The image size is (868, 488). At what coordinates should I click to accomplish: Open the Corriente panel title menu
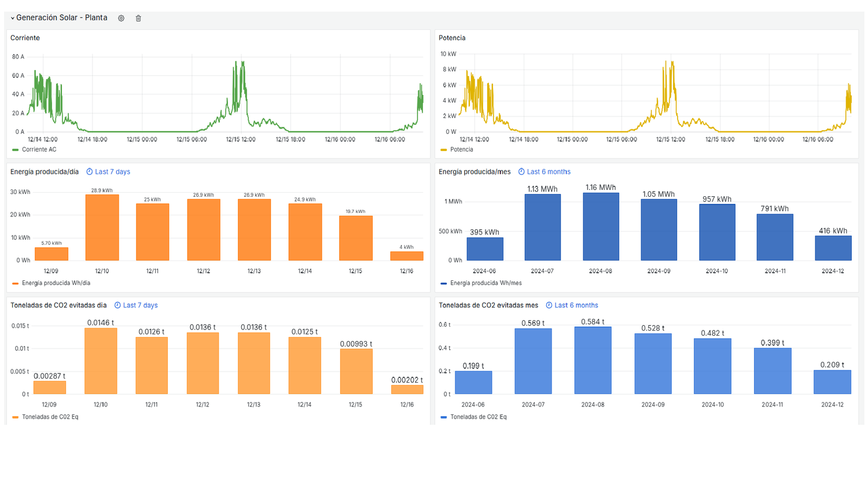click(x=25, y=38)
